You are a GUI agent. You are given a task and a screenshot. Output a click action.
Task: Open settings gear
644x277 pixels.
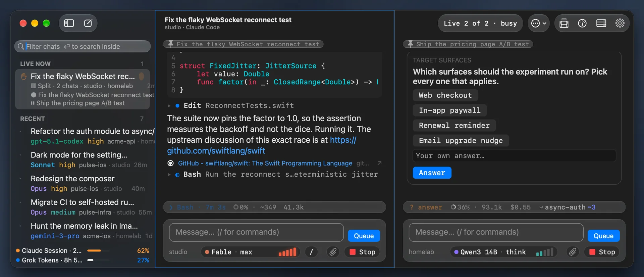620,23
